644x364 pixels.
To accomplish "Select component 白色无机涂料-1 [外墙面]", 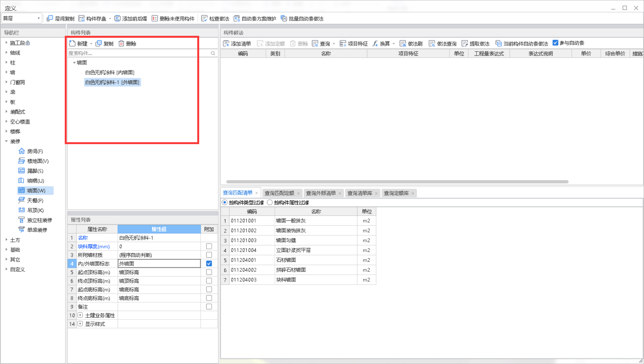I will tap(112, 82).
